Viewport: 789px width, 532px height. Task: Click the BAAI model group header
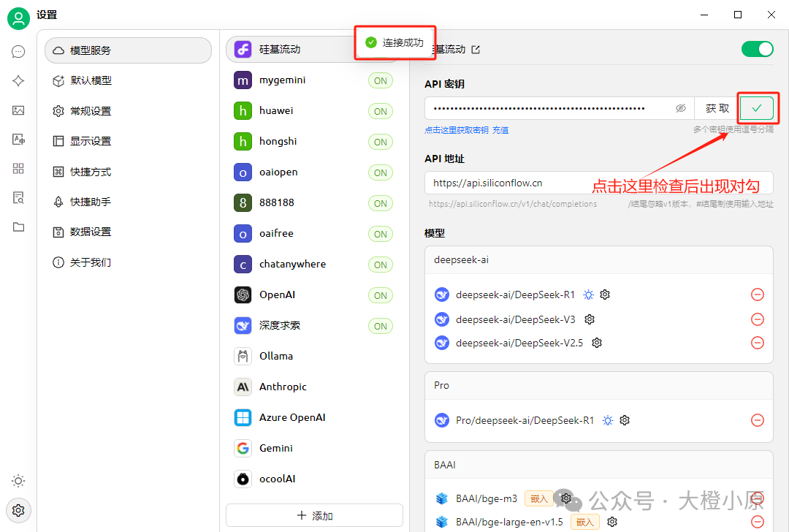coord(599,465)
